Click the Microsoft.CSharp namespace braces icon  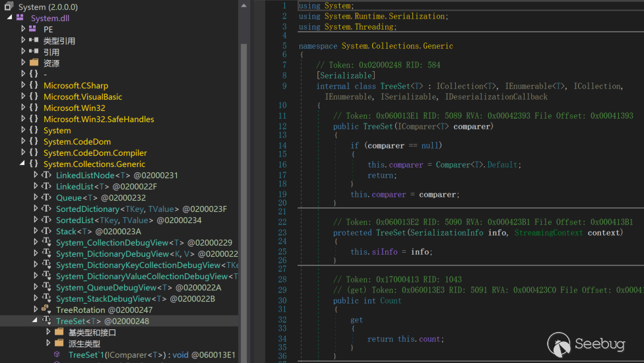pos(34,85)
